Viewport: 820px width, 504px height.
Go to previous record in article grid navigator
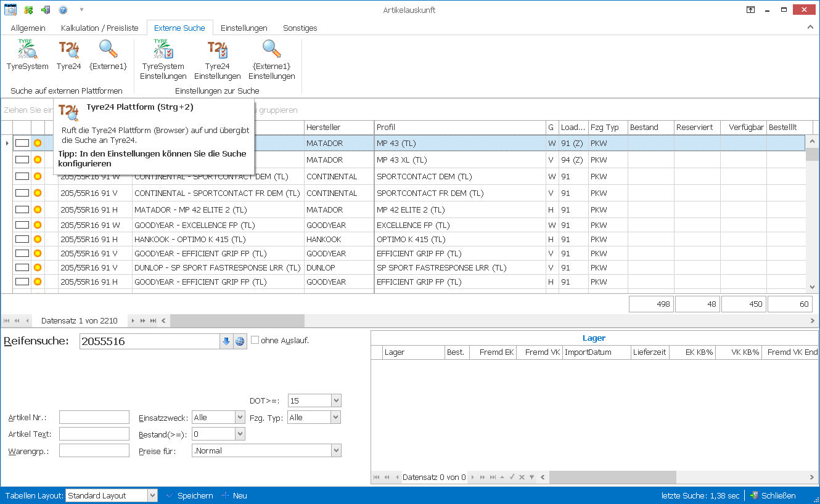(x=27, y=321)
